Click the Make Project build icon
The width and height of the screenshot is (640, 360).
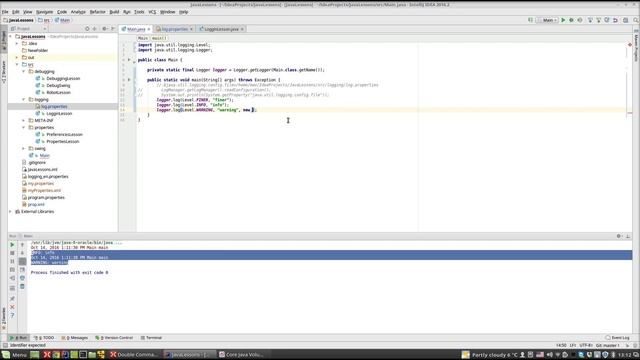[x=530, y=20]
